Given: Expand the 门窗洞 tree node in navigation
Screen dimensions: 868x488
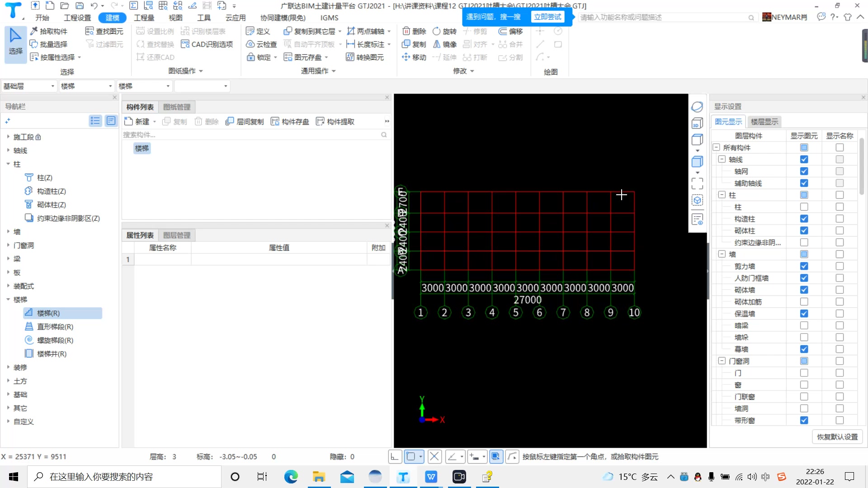Looking at the screenshot, I should click(x=8, y=245).
